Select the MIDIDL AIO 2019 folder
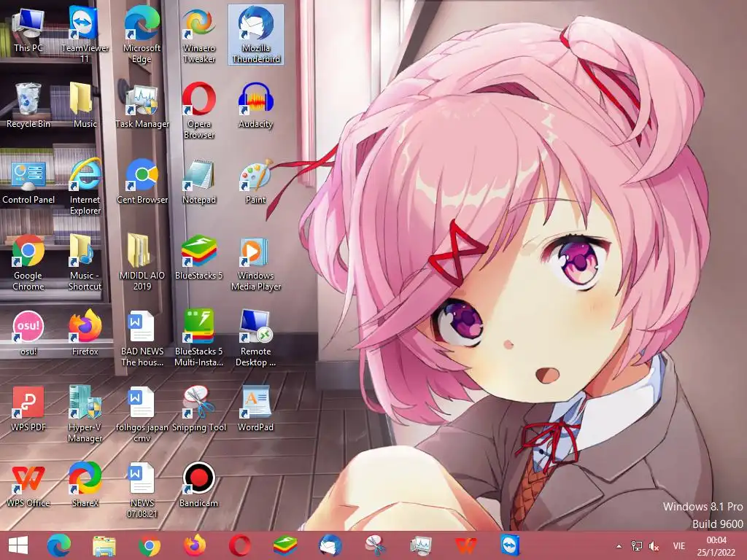This screenshot has width=747, height=560. (142, 262)
